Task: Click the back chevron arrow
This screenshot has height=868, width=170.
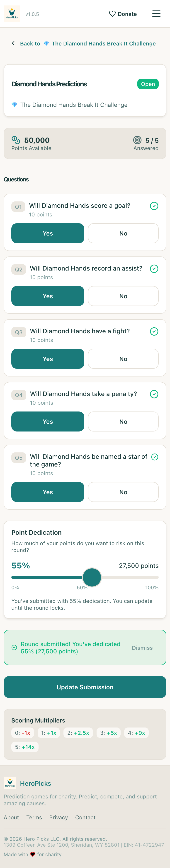Action: [13, 43]
